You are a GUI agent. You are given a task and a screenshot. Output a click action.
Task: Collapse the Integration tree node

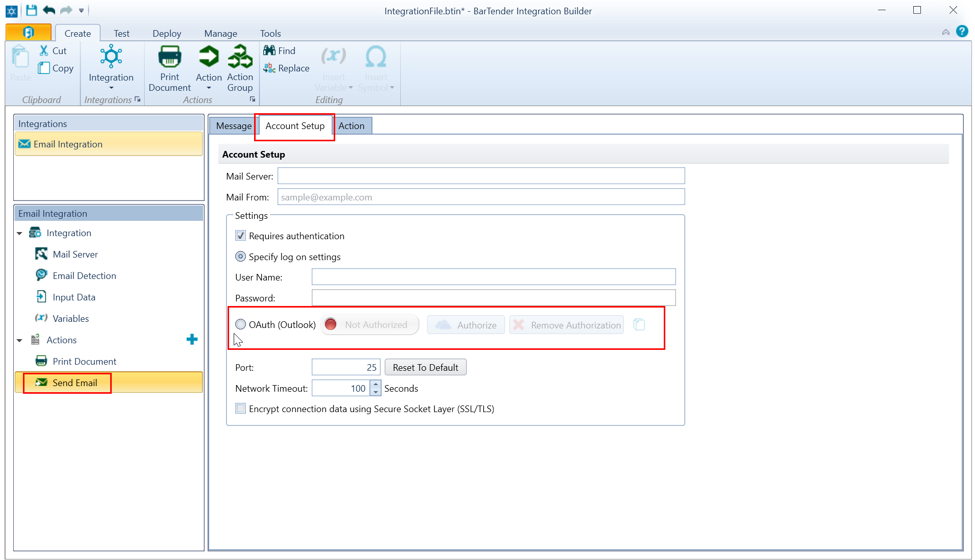click(x=19, y=233)
